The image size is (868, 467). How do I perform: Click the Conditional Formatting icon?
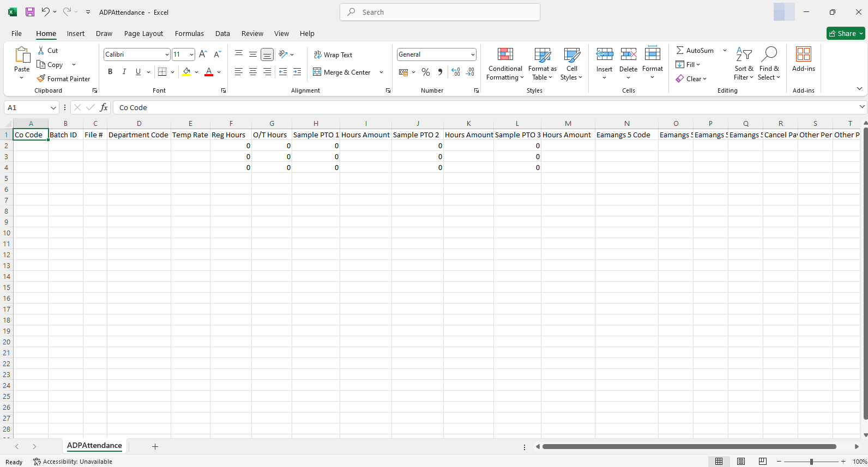pyautogui.click(x=505, y=54)
